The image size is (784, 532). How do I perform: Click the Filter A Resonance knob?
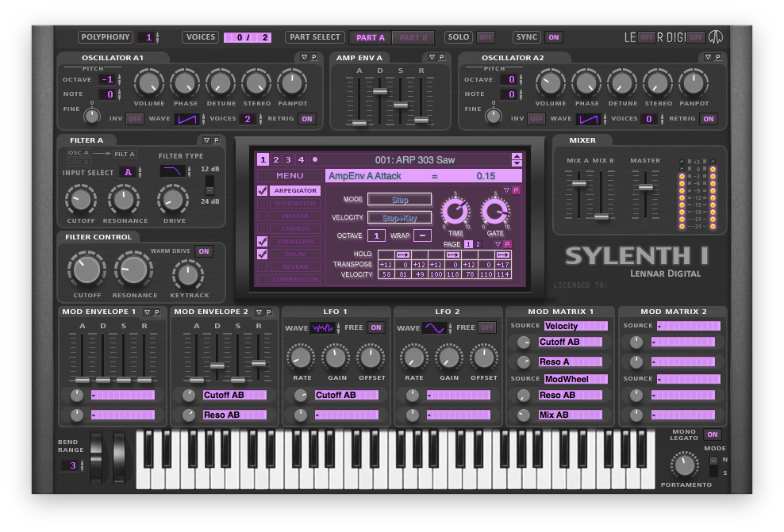(x=124, y=200)
